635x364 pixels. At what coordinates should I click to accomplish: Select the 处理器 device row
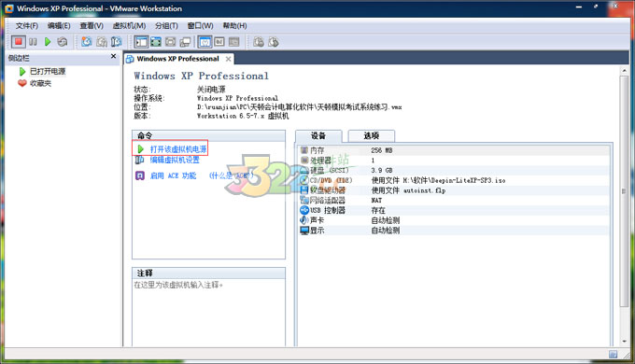454,161
